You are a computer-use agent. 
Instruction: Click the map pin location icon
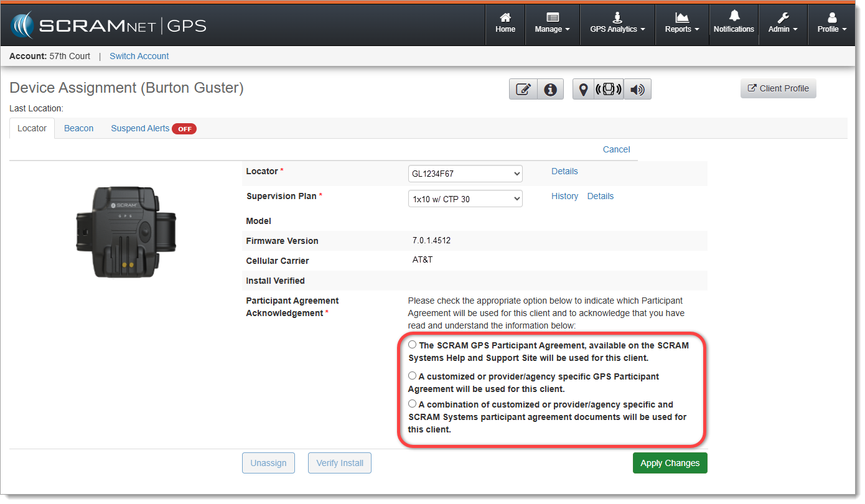tap(583, 90)
